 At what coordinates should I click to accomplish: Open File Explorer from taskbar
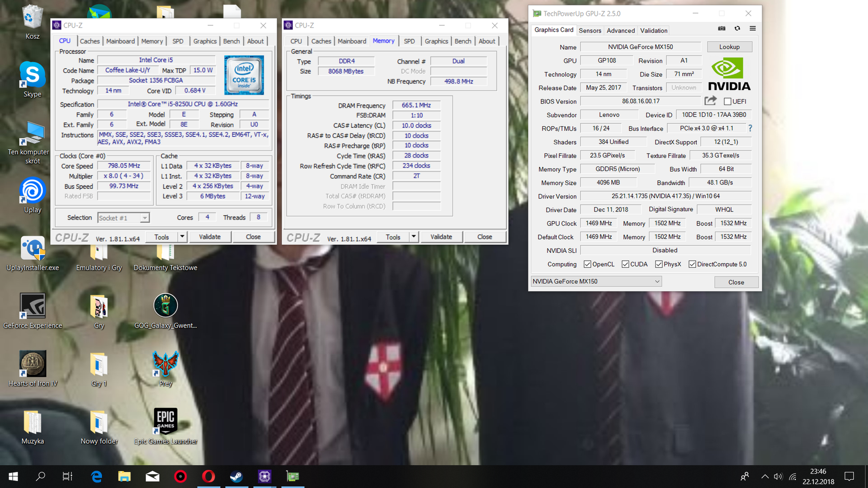pos(124,476)
